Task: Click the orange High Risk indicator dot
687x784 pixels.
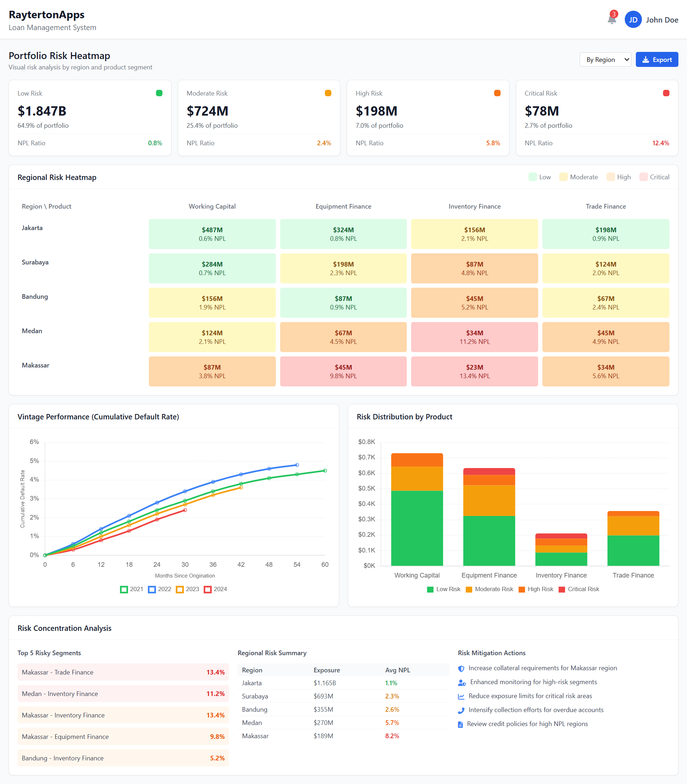Action: coord(497,93)
